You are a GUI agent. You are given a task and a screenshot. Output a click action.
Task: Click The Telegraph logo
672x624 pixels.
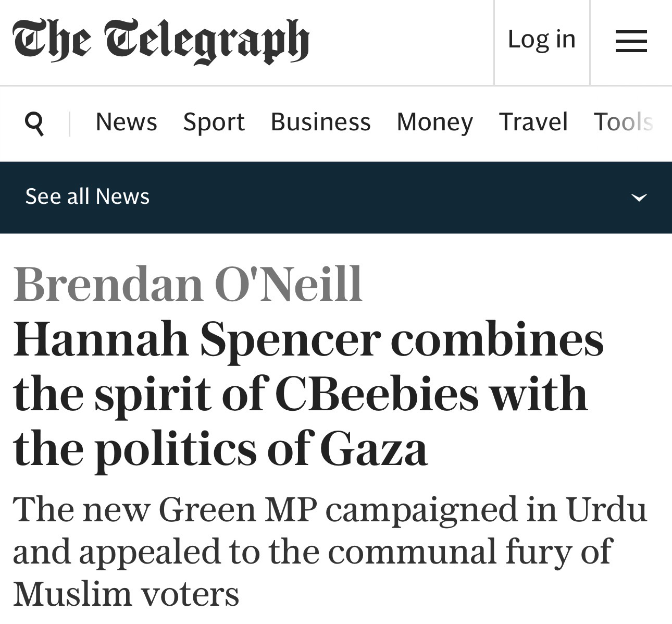(161, 41)
